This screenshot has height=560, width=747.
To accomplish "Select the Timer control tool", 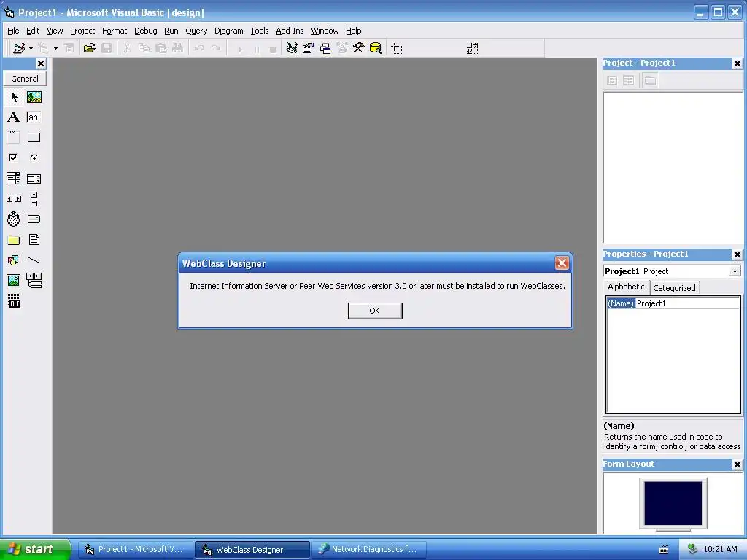I will point(14,219).
